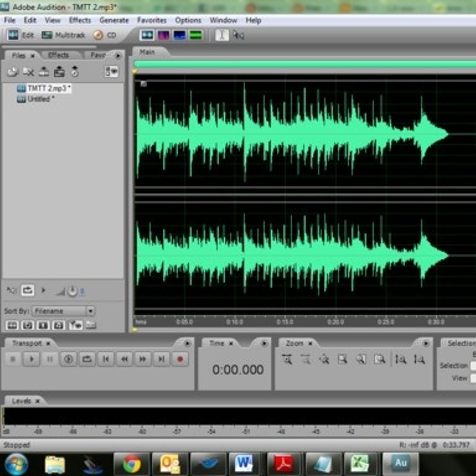The width and height of the screenshot is (476, 476).
Task: Open the Help menu
Action: (253, 20)
